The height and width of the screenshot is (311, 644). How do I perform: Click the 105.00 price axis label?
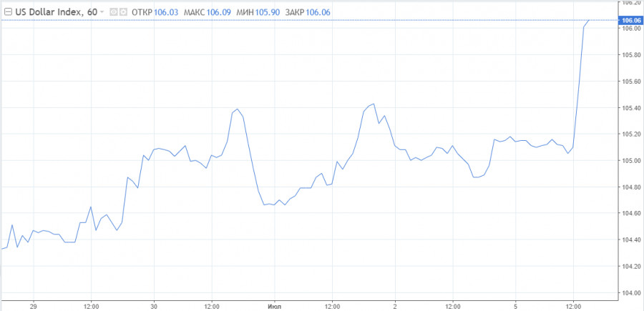[632, 160]
